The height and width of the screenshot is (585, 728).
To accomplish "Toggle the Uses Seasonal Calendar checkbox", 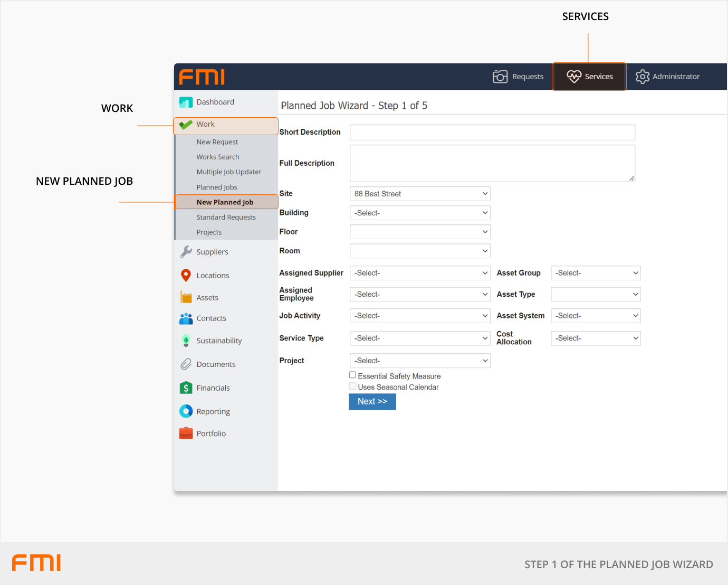I will [x=352, y=386].
